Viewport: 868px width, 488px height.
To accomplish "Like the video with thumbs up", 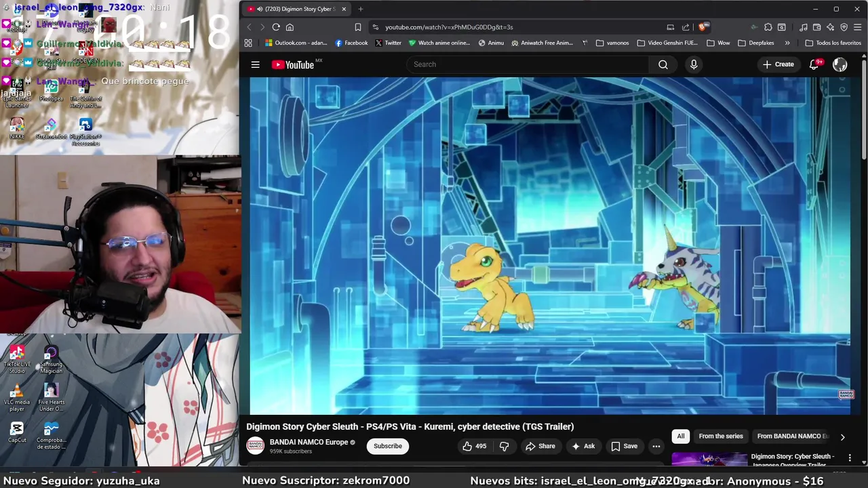I will tap(475, 446).
